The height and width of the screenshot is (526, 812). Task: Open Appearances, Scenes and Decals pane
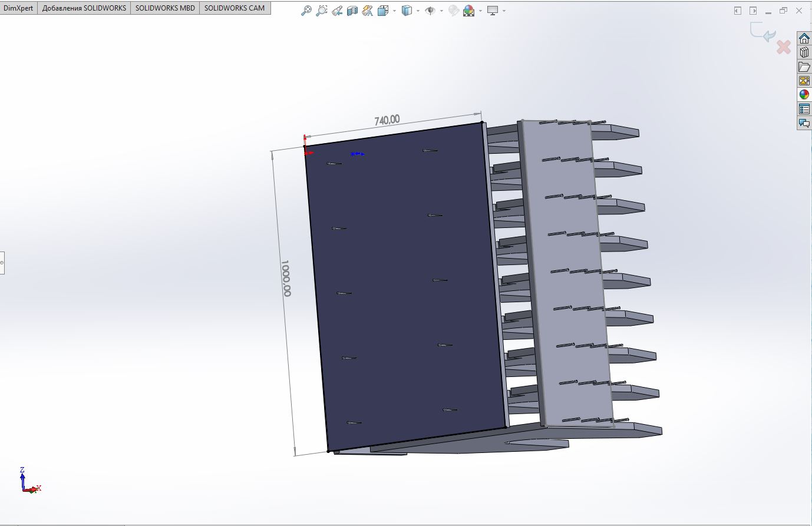(804, 95)
